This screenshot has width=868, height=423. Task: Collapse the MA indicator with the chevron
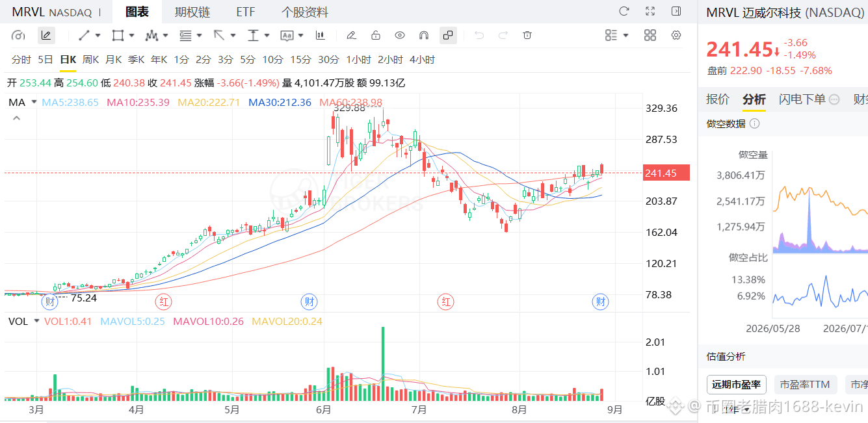(16, 118)
